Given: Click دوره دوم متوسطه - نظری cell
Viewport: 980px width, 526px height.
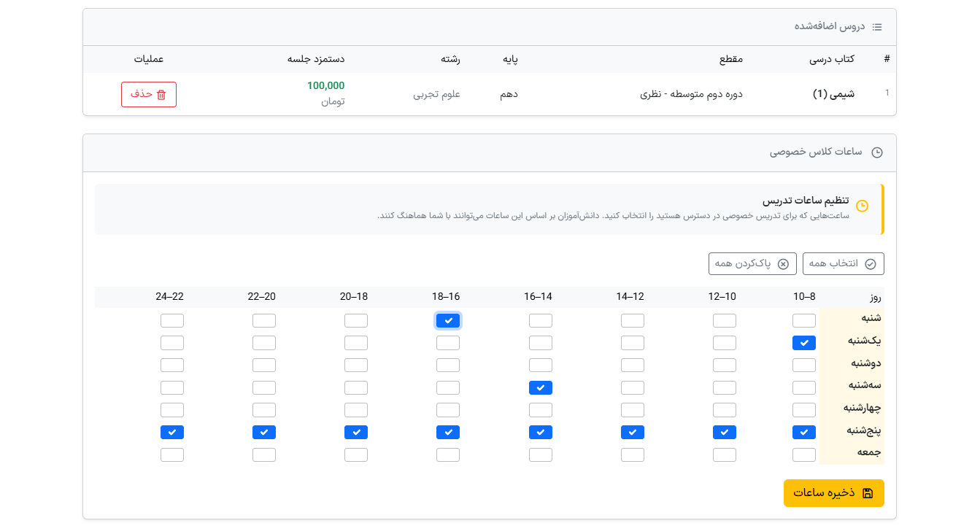Looking at the screenshot, I should pyautogui.click(x=692, y=94).
